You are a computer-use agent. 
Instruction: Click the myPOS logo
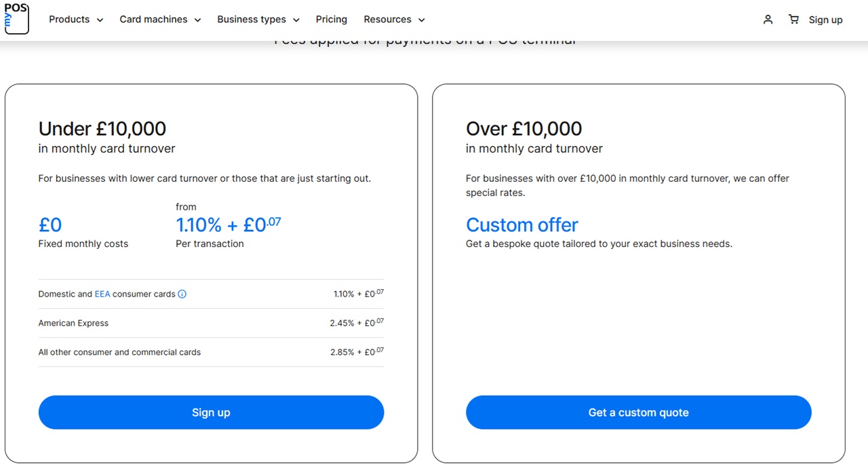point(16,20)
